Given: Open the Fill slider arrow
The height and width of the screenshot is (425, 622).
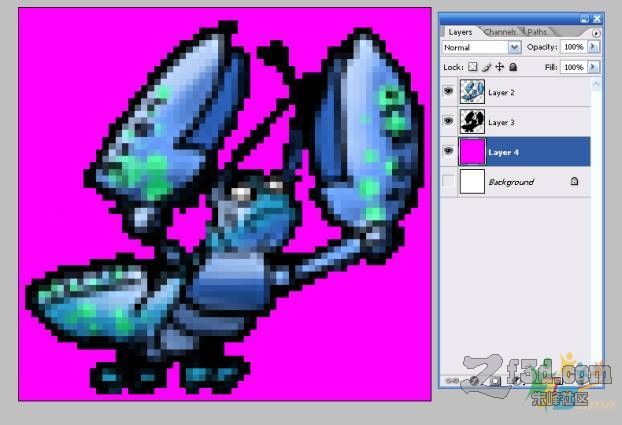Looking at the screenshot, I should click(593, 67).
